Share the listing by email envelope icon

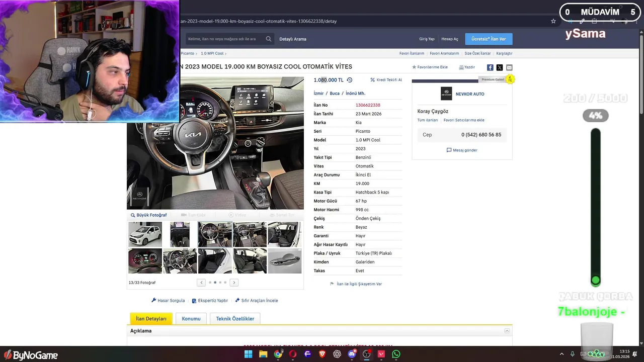click(509, 67)
